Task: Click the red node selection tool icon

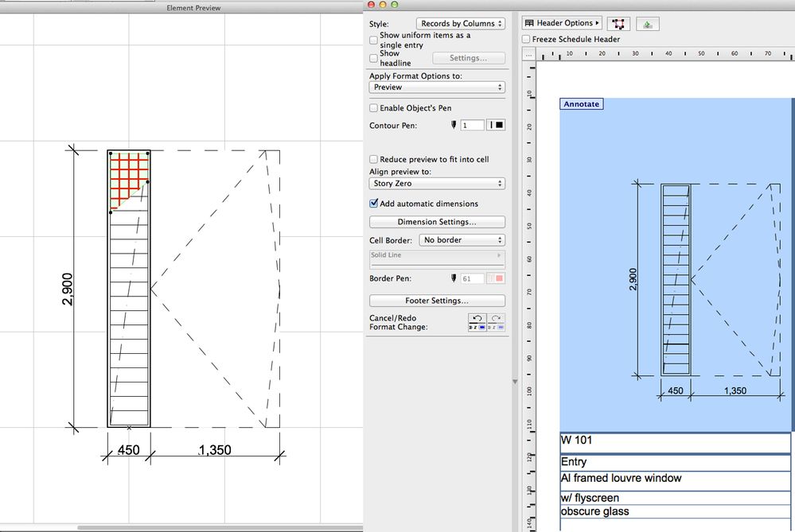Action: [618, 24]
